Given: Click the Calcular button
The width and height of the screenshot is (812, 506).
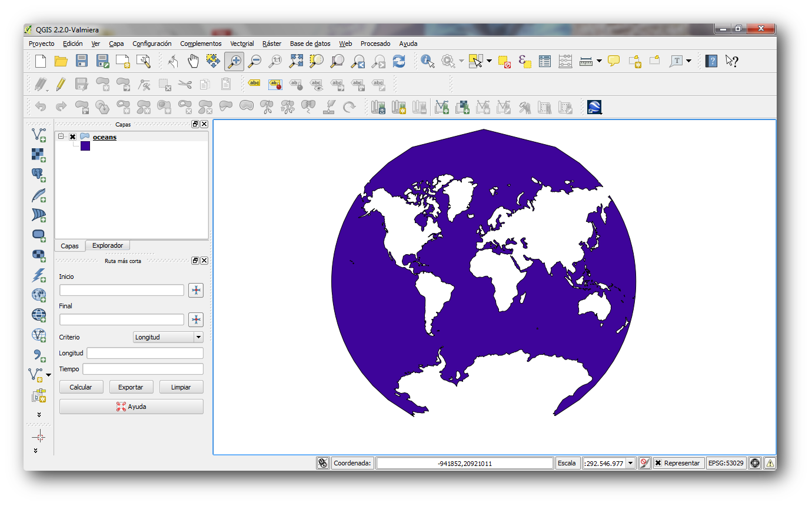Looking at the screenshot, I should click(x=81, y=387).
